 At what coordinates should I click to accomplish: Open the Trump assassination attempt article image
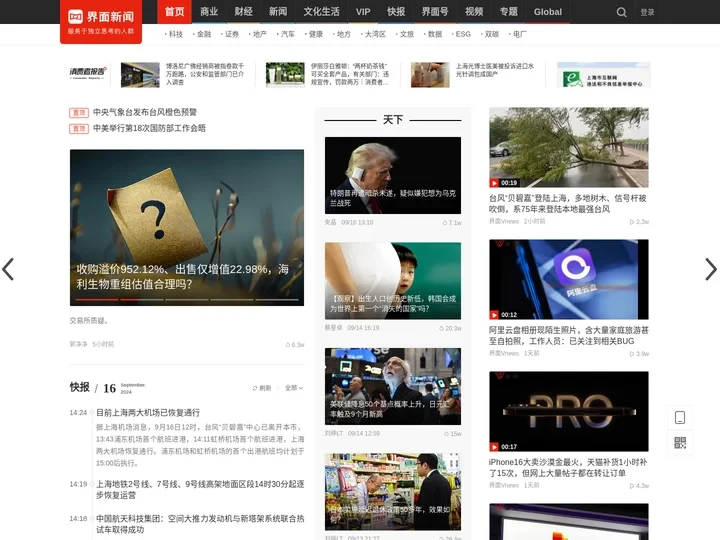[393, 175]
